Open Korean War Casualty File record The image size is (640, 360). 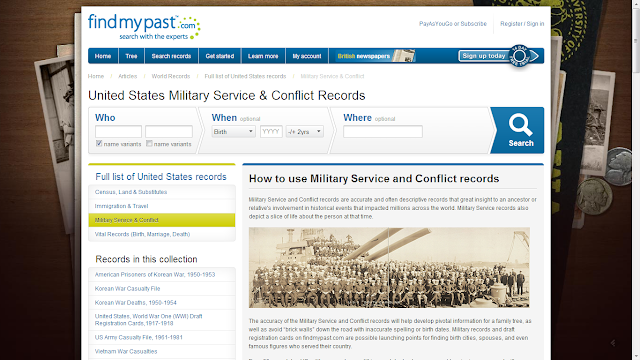pyautogui.click(x=162, y=289)
